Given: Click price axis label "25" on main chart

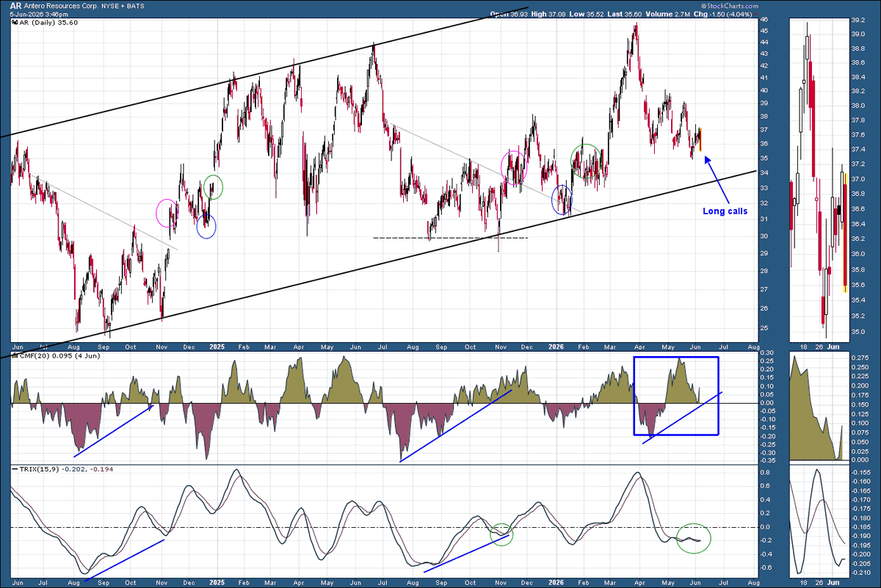Looking at the screenshot, I should coord(765,328).
